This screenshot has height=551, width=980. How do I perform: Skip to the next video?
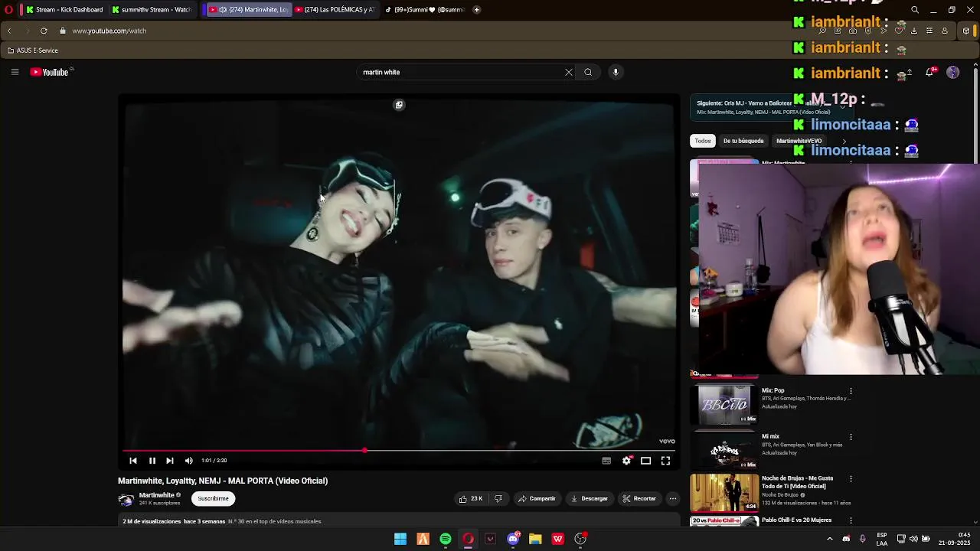pyautogui.click(x=170, y=461)
